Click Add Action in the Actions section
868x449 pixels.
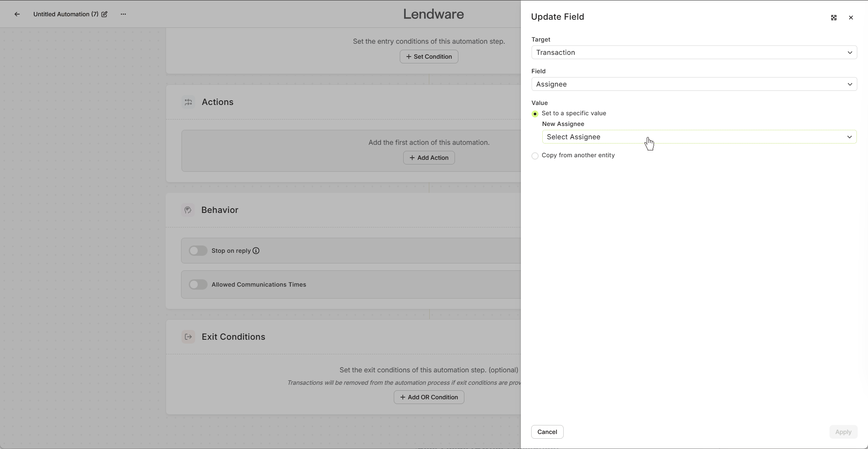point(428,158)
